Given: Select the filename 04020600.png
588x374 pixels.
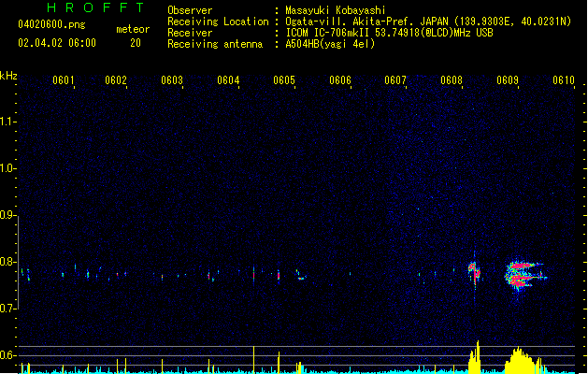Looking at the screenshot, I should point(51,24).
